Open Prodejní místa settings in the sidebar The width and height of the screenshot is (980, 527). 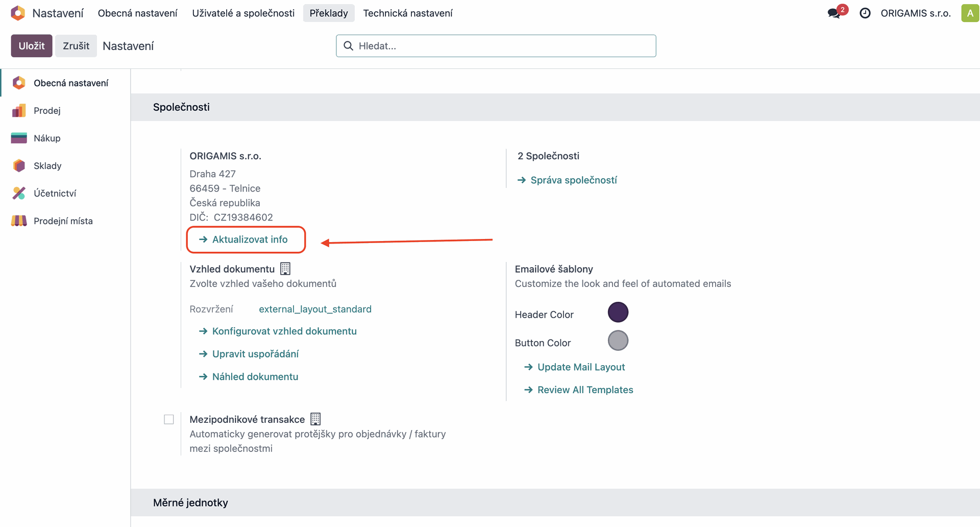pyautogui.click(x=65, y=221)
